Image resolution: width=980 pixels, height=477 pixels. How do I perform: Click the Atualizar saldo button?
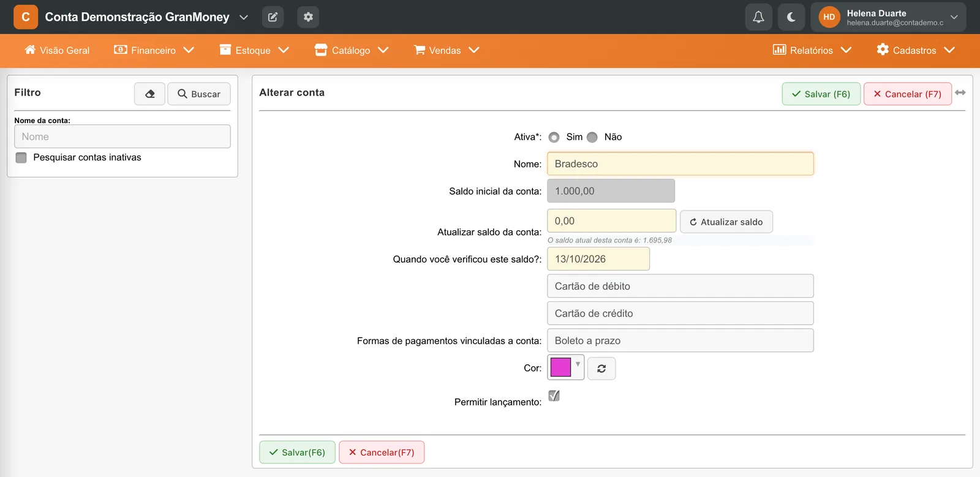click(x=726, y=222)
